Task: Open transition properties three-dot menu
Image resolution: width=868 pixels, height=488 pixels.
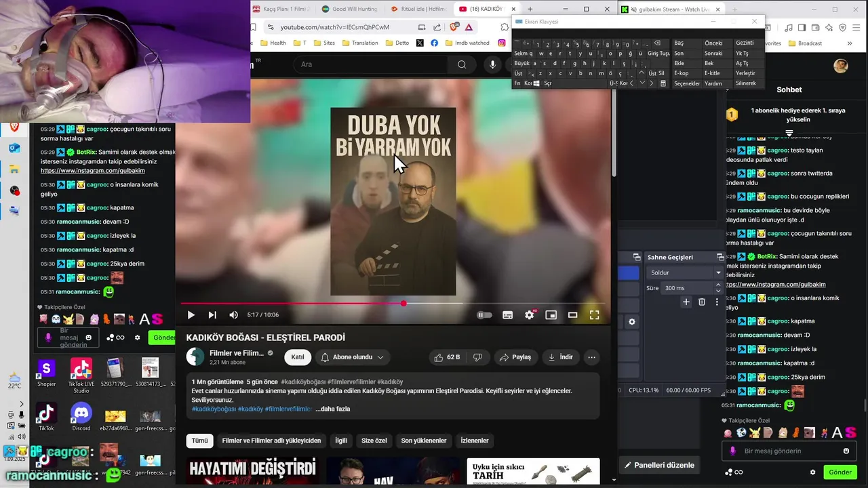Action: (x=717, y=302)
